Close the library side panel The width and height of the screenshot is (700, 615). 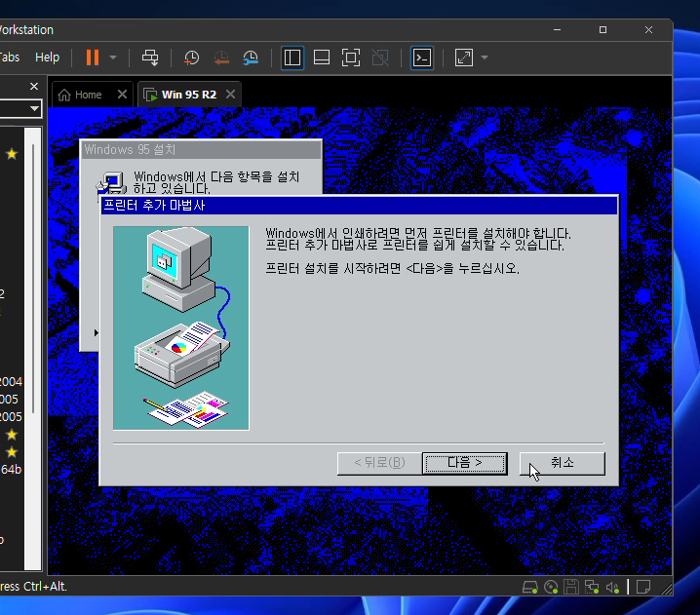click(x=34, y=86)
